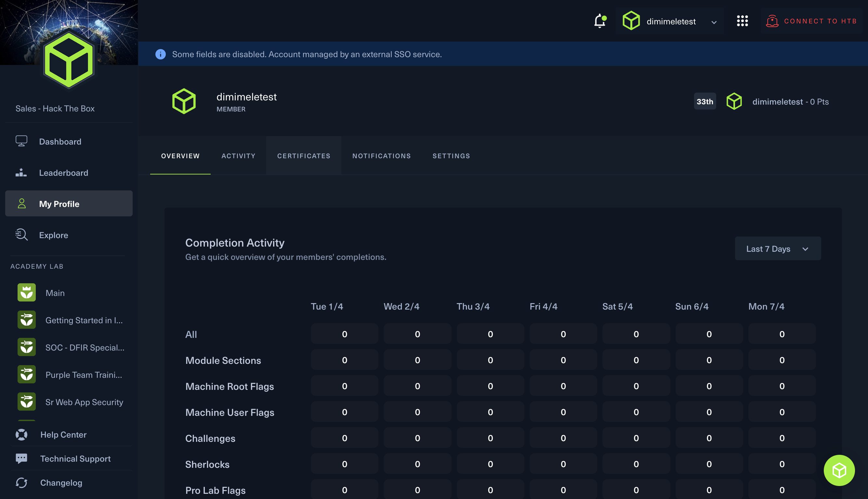Click the green cube avatar in top bar
868x499 pixels.
click(631, 21)
